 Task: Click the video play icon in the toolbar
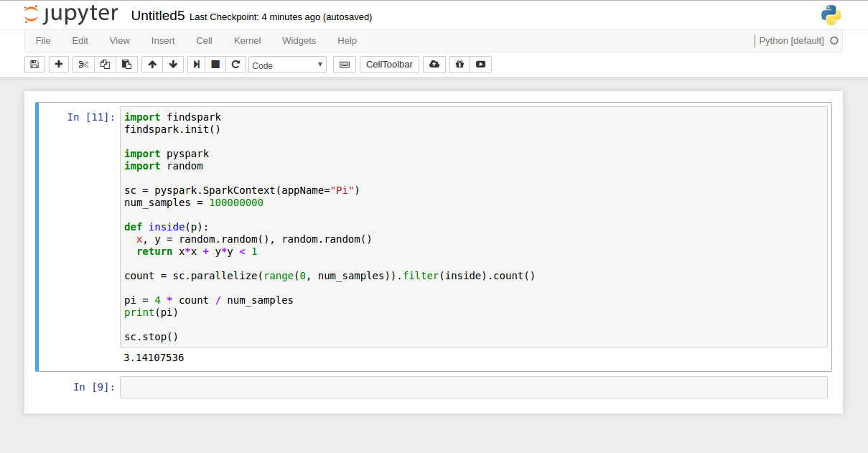480,64
